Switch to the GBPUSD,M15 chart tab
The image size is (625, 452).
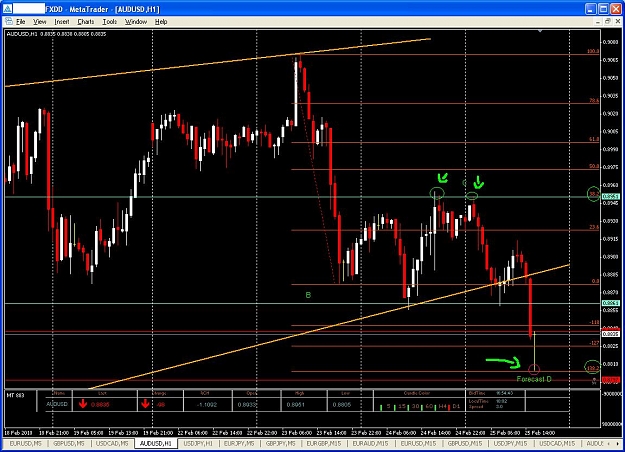[465, 443]
